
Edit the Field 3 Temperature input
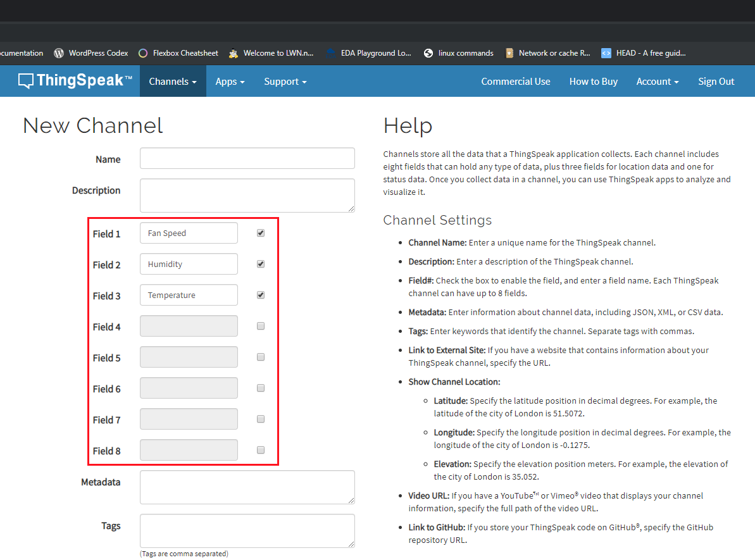189,295
